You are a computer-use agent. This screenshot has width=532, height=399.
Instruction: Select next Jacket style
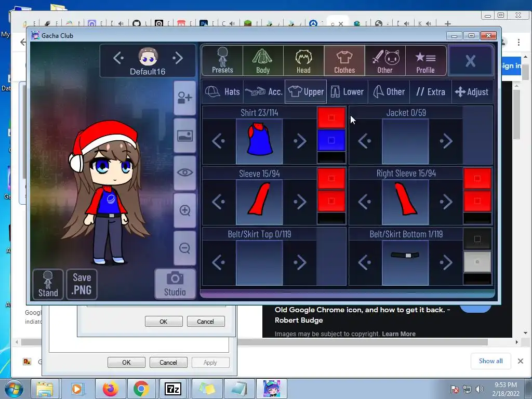coord(446,141)
